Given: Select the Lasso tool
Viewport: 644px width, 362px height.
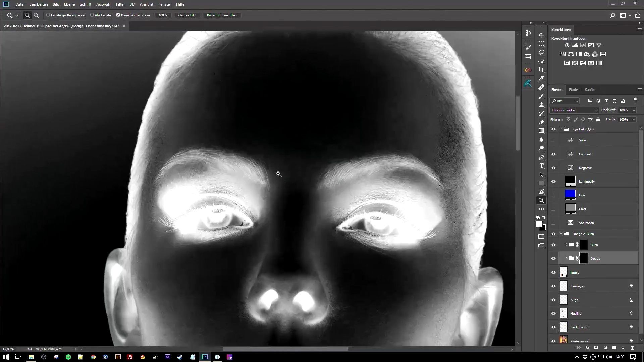Looking at the screenshot, I should pos(541,52).
